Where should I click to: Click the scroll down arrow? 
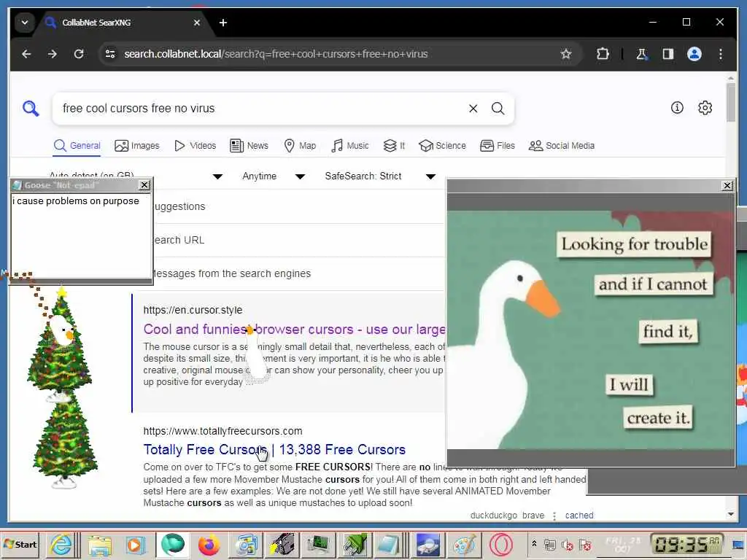coord(731,514)
